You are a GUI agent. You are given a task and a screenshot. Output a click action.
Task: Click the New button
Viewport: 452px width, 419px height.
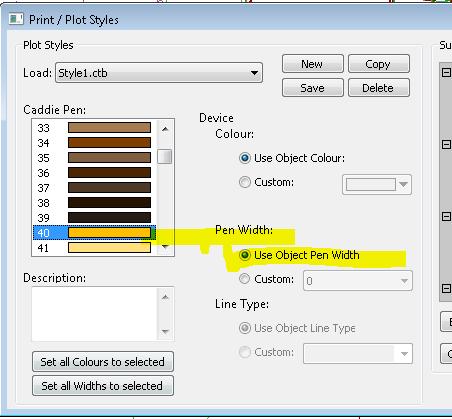[312, 64]
